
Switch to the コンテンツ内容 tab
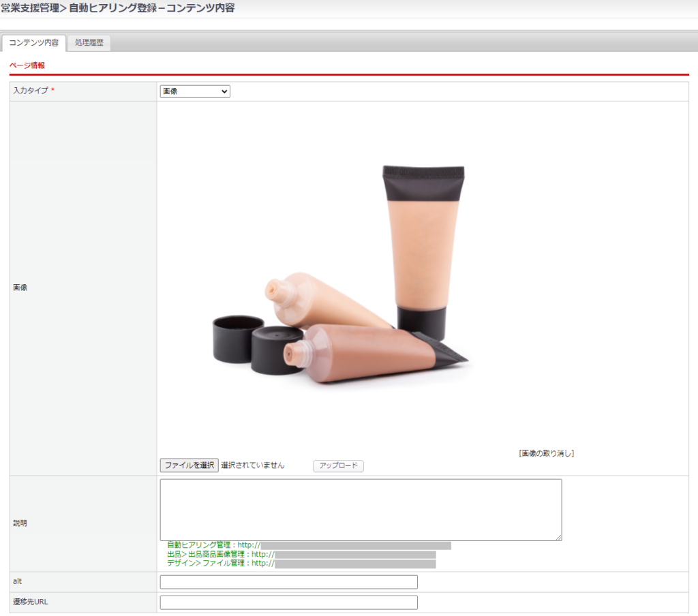(x=34, y=43)
